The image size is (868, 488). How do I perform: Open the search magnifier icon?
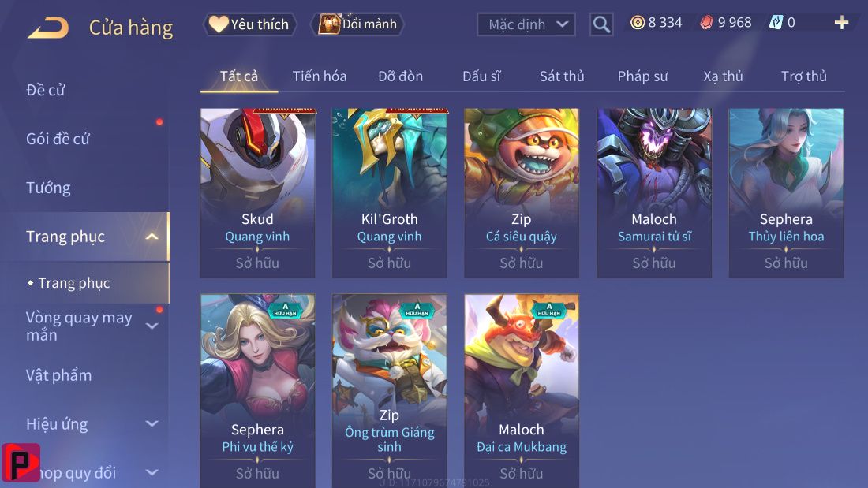[601, 24]
